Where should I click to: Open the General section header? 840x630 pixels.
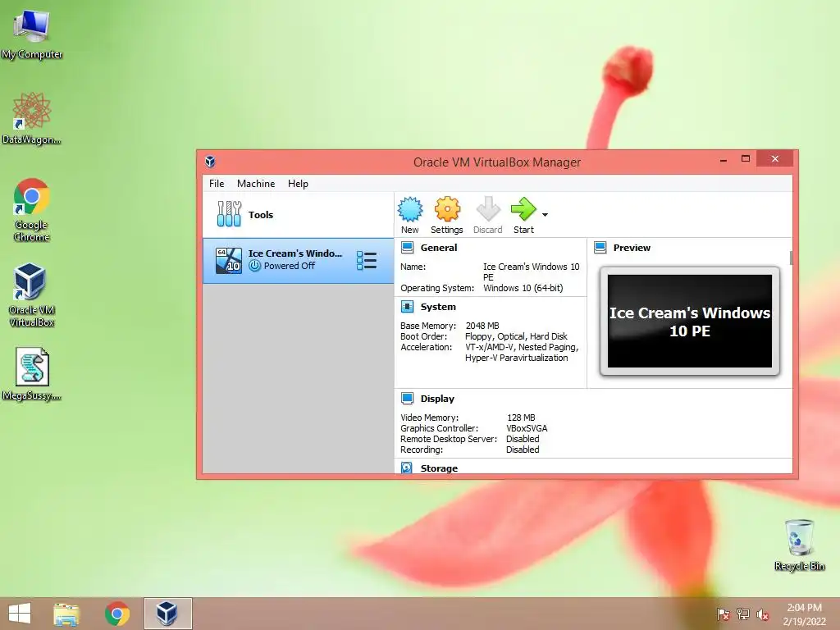[x=439, y=248]
